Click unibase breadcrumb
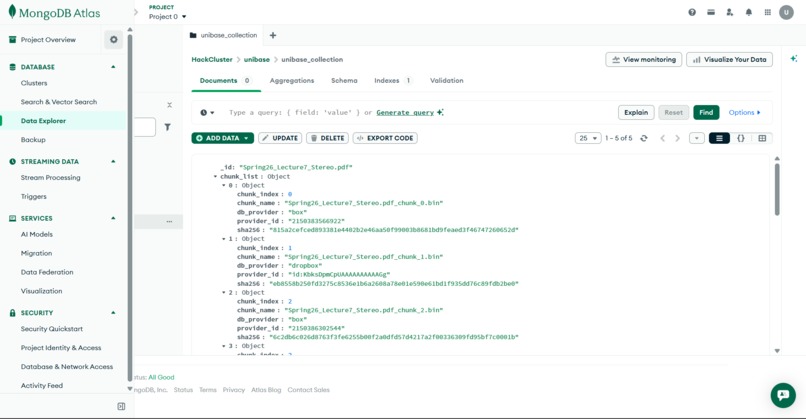The width and height of the screenshot is (806, 419). pos(257,60)
